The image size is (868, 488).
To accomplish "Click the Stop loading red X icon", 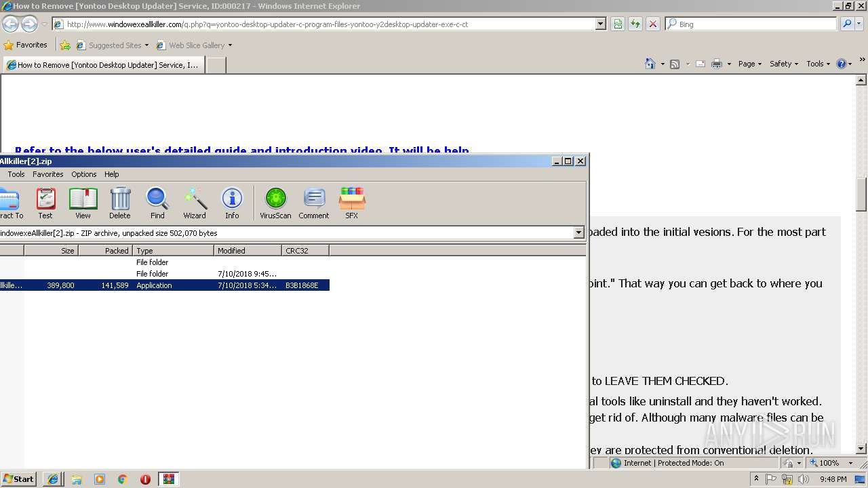I will click(653, 24).
